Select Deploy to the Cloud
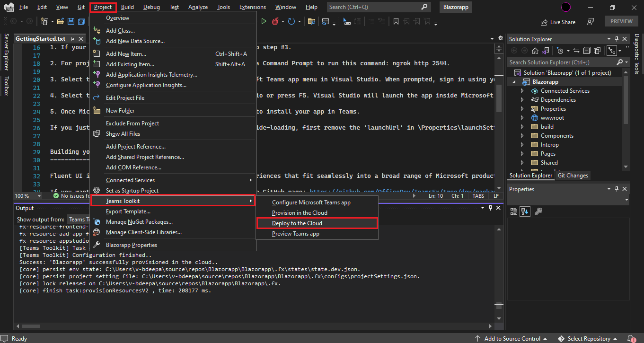Screen dimensions: 644x343 (317, 223)
